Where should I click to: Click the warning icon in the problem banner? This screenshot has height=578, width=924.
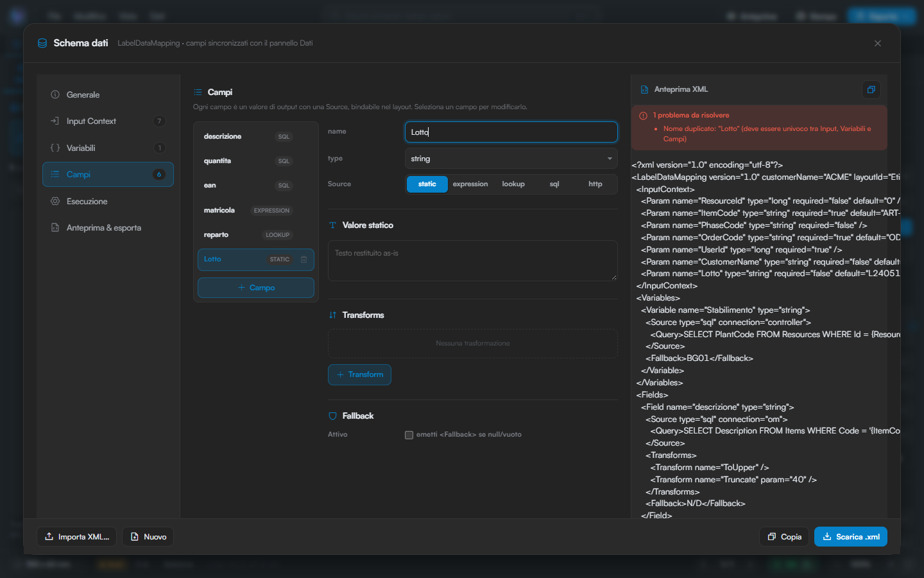(643, 116)
